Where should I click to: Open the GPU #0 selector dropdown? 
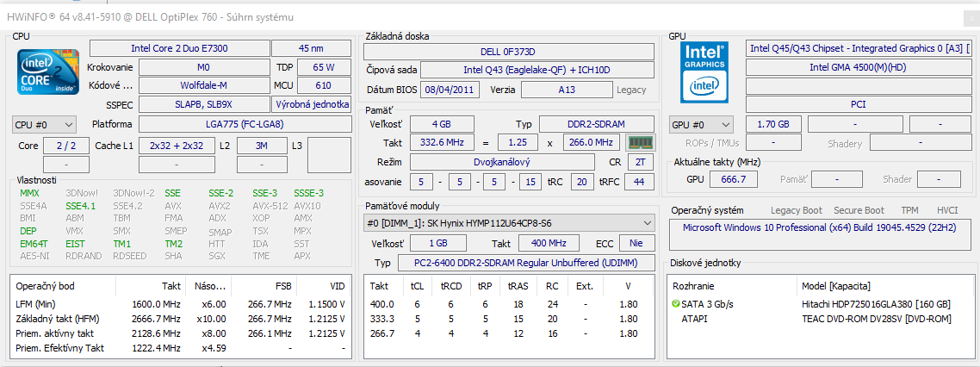pyautogui.click(x=701, y=125)
